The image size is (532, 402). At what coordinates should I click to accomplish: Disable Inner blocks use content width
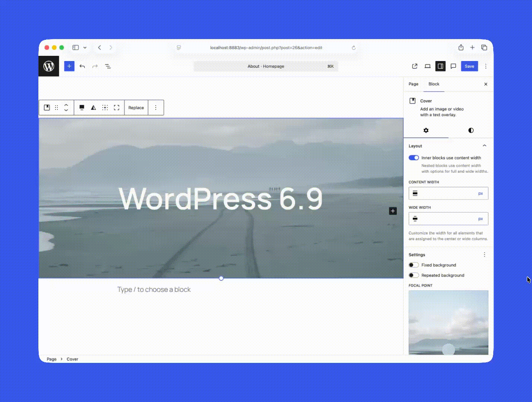point(414,157)
